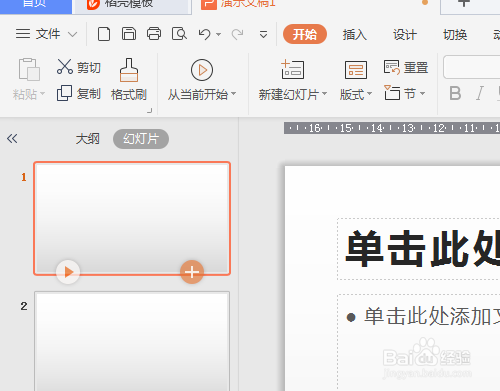The width and height of the screenshot is (500, 391).
Task: Switch to the 设计 ribbon tab
Action: coord(405,34)
